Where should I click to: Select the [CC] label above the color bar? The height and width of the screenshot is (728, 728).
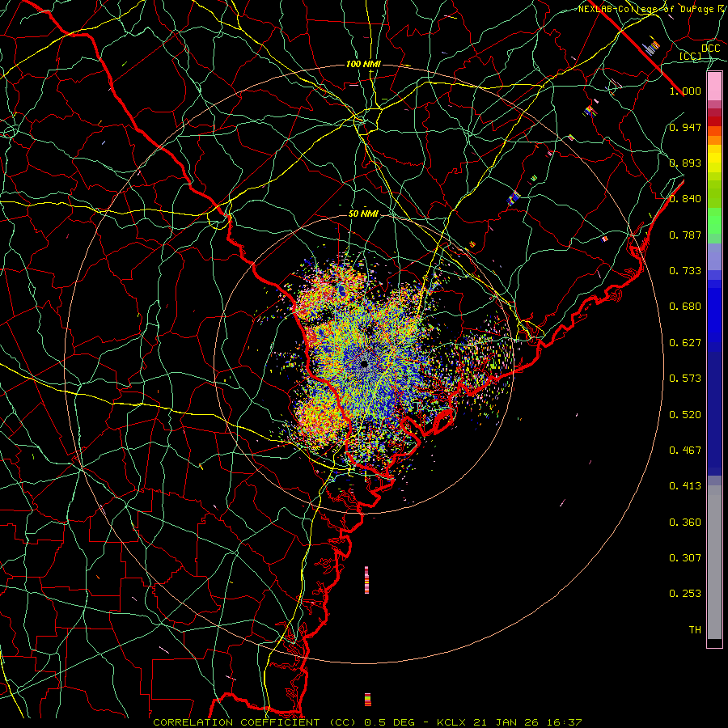click(691, 56)
